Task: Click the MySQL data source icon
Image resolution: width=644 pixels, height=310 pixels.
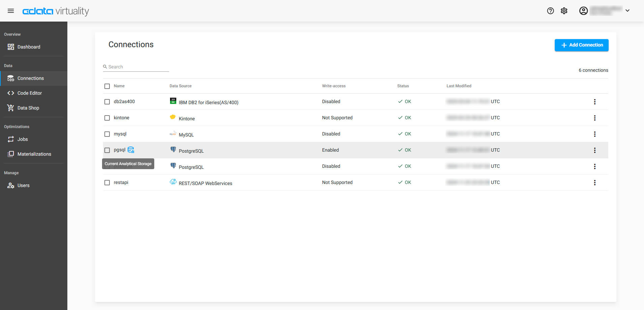Action: coord(173,133)
